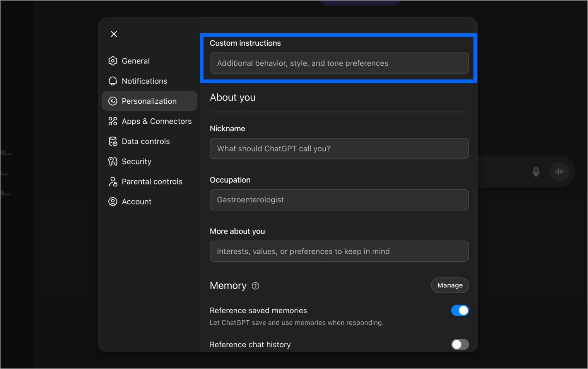The width and height of the screenshot is (588, 369).
Task: Click the Custom instructions text field
Action: pos(339,63)
